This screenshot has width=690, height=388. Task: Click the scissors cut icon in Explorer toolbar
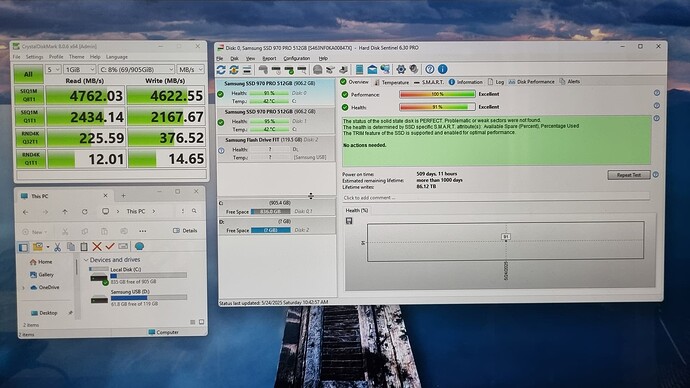pyautogui.click(x=57, y=247)
